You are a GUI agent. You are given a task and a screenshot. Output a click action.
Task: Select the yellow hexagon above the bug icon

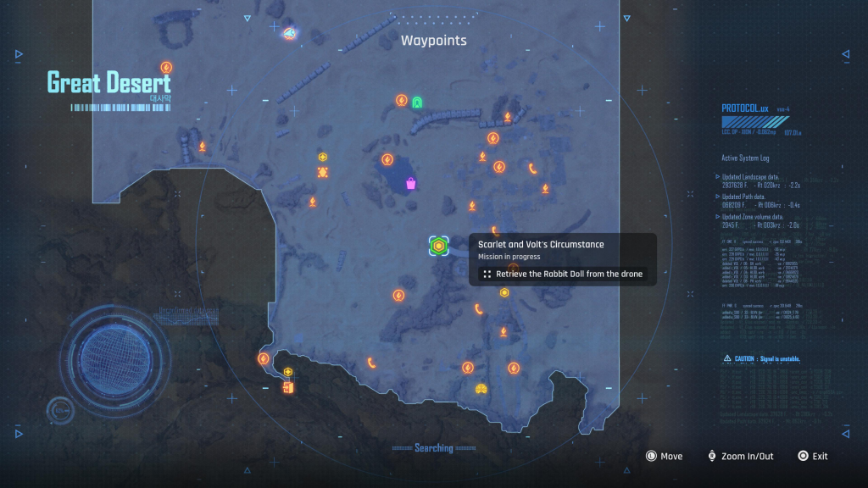(x=323, y=157)
